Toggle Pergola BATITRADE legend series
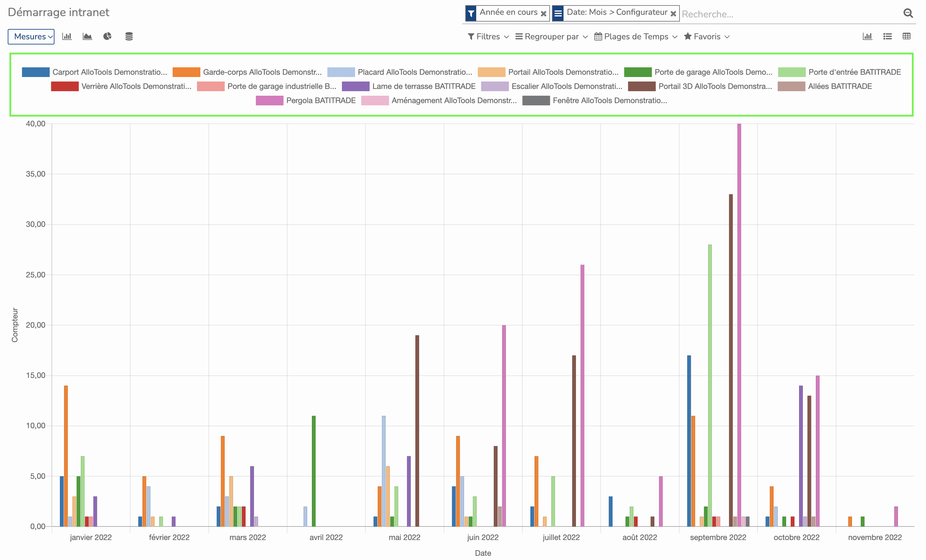Image resolution: width=926 pixels, height=560 pixels. pyautogui.click(x=305, y=101)
